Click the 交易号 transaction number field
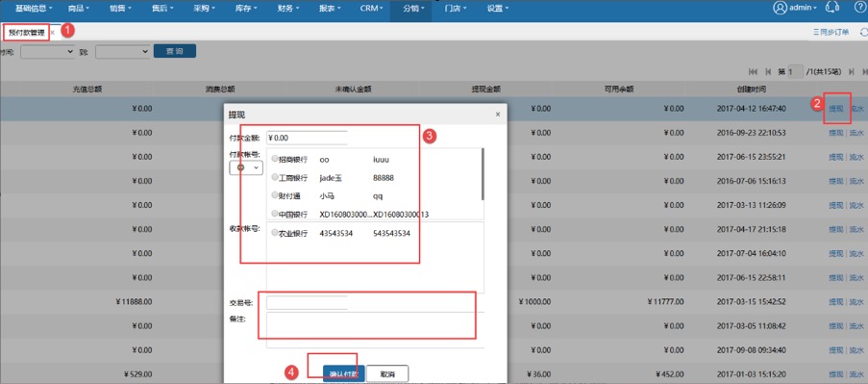868x384 pixels. (307, 302)
